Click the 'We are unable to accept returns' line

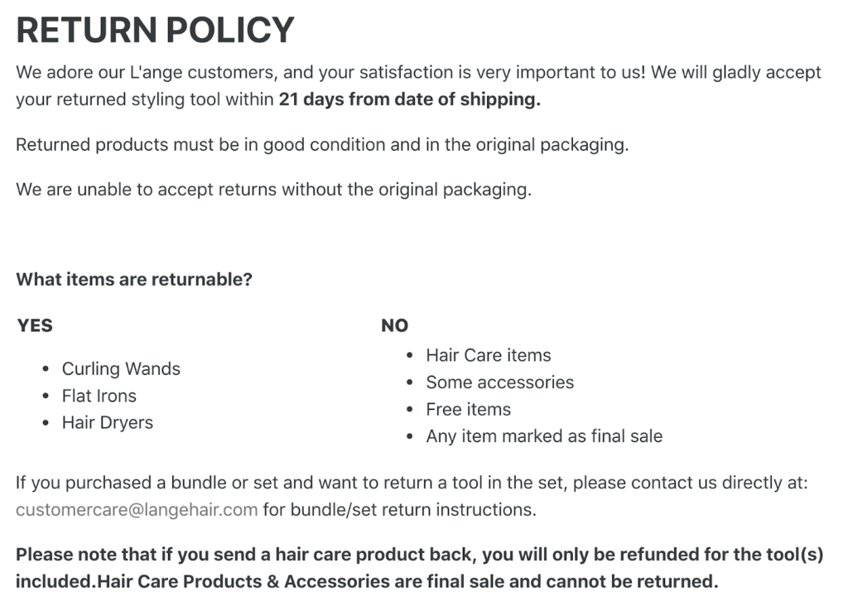(273, 190)
